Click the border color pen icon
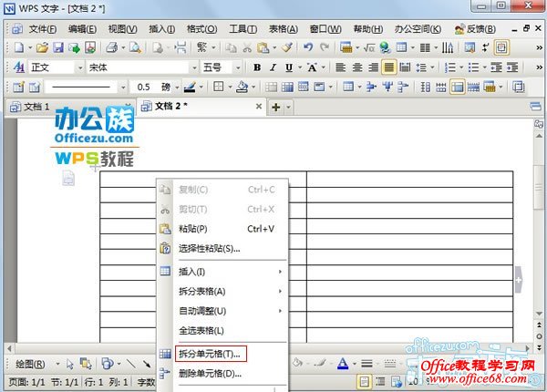The height and width of the screenshot is (392, 547). coord(190,87)
